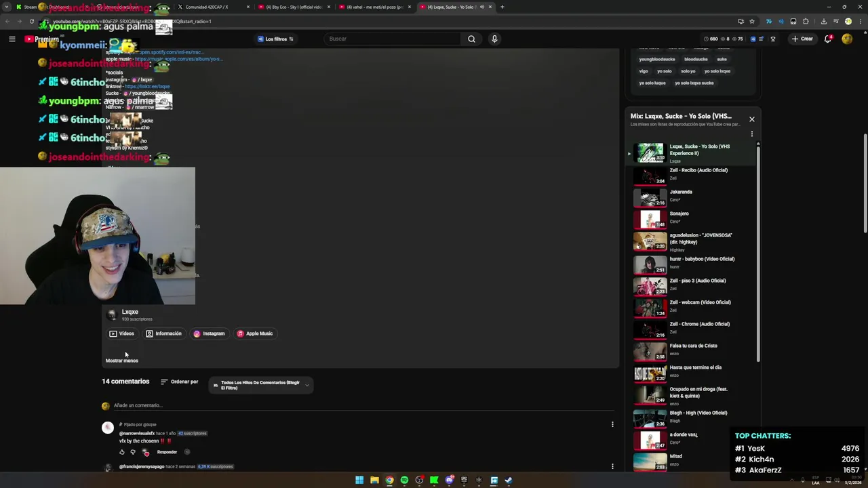The image size is (868, 488).
Task: Open a new Chrome tab
Action: pyautogui.click(x=502, y=7)
